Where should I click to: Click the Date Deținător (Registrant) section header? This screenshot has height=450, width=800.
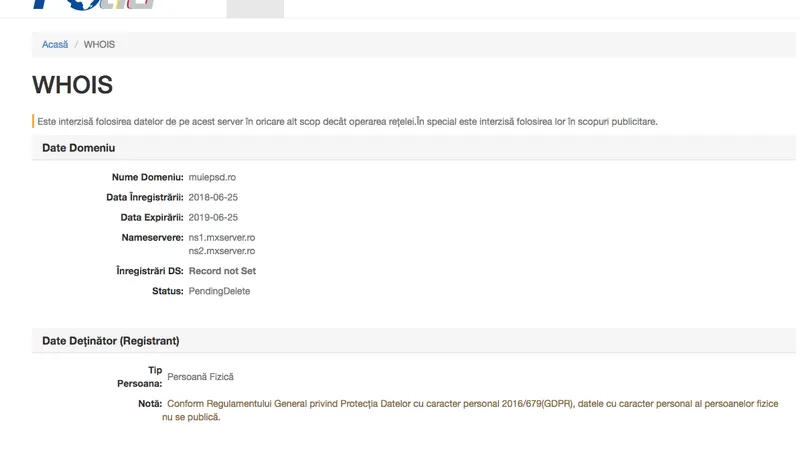tap(414, 341)
